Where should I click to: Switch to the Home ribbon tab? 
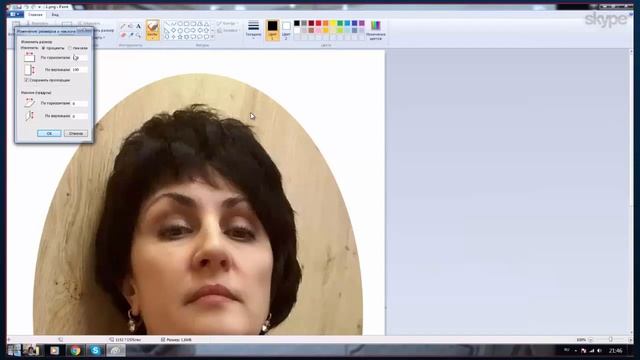click(x=35, y=14)
